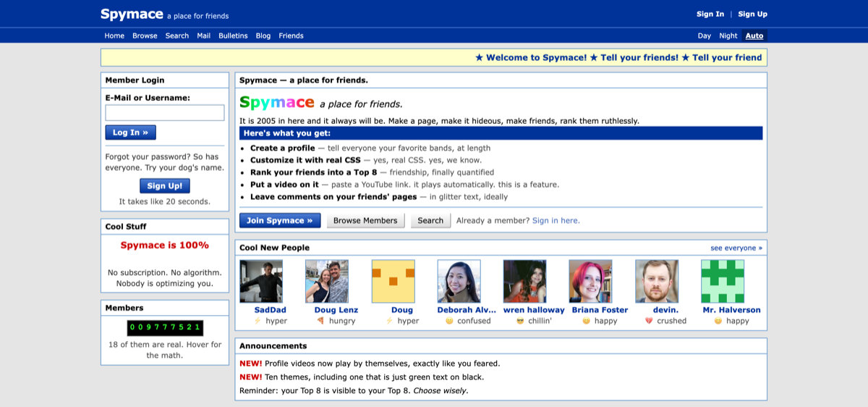Viewport: 868px width, 407px height.
Task: Open Doug's yellow pixel avatar
Action: pos(393,281)
